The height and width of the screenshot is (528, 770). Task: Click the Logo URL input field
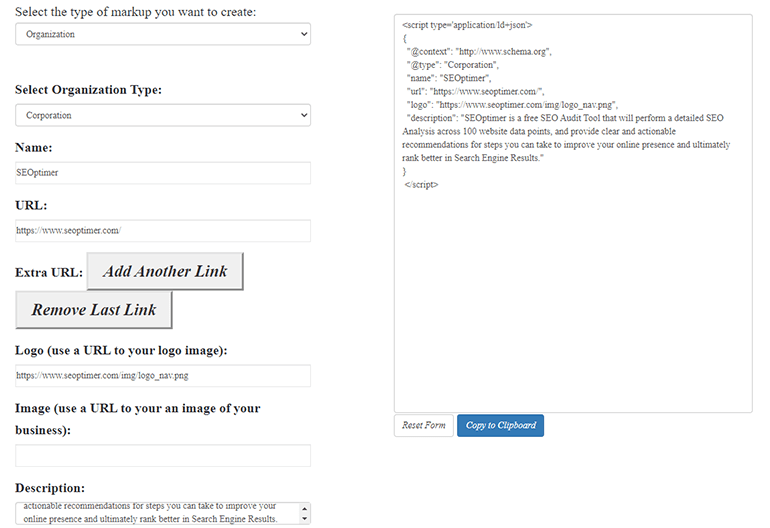point(162,376)
